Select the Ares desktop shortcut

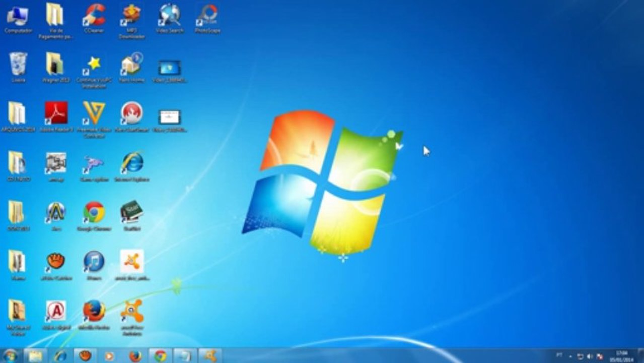[x=56, y=216]
